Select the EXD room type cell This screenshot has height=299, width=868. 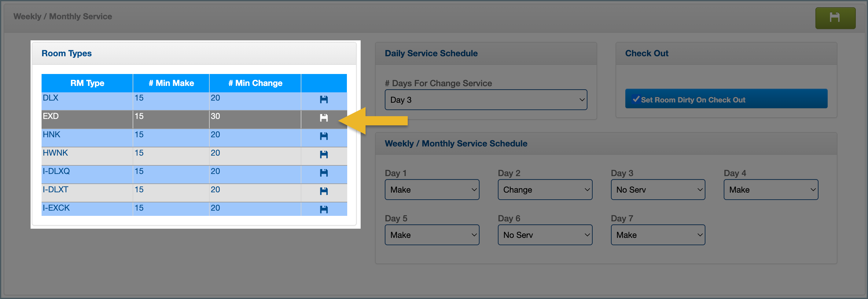(86, 116)
